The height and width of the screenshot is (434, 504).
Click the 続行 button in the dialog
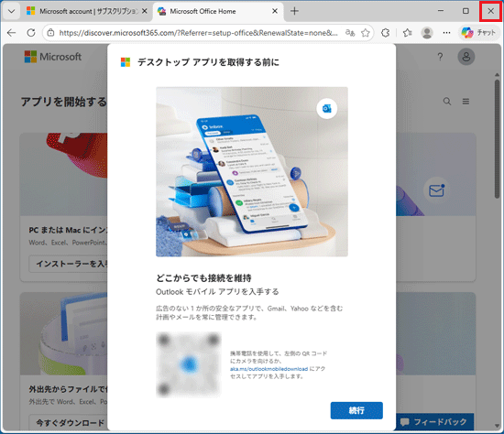[356, 410]
